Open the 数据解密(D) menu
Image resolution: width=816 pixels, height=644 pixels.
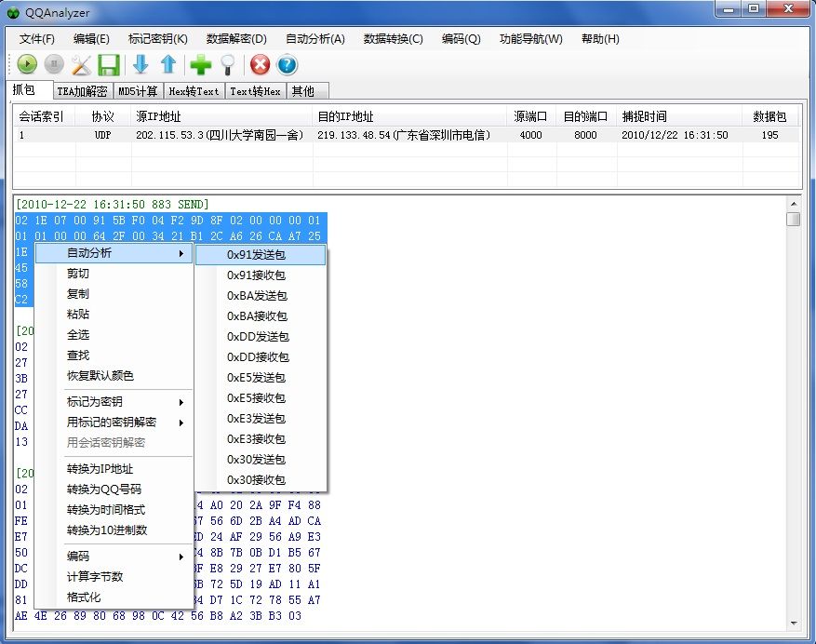click(236, 39)
